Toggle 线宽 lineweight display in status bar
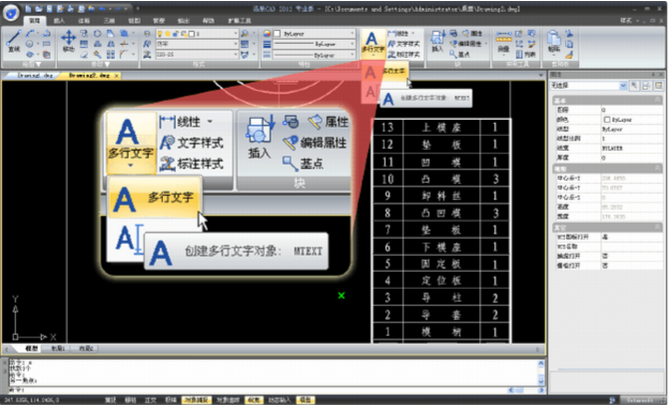Image resolution: width=670 pixels, height=407 pixels. coord(254,400)
